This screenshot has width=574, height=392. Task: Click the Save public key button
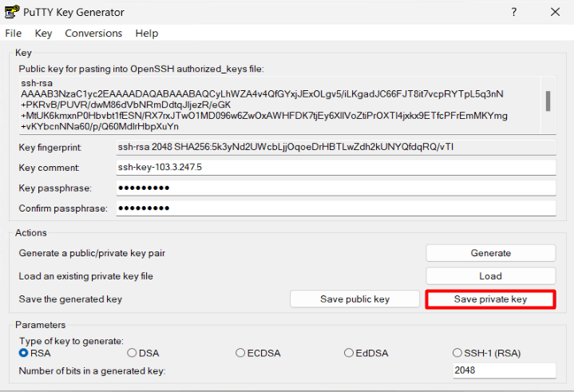[x=354, y=299]
